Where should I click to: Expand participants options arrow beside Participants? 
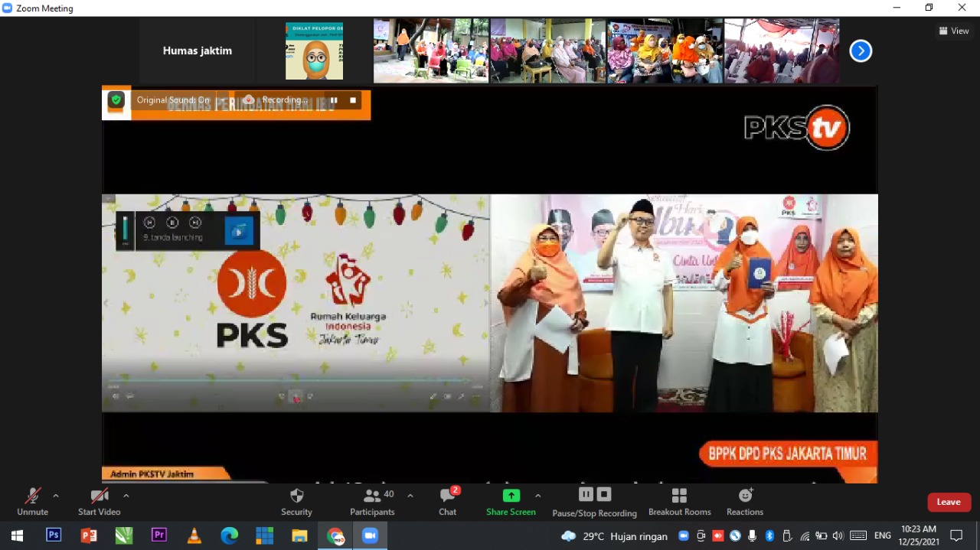410,496
